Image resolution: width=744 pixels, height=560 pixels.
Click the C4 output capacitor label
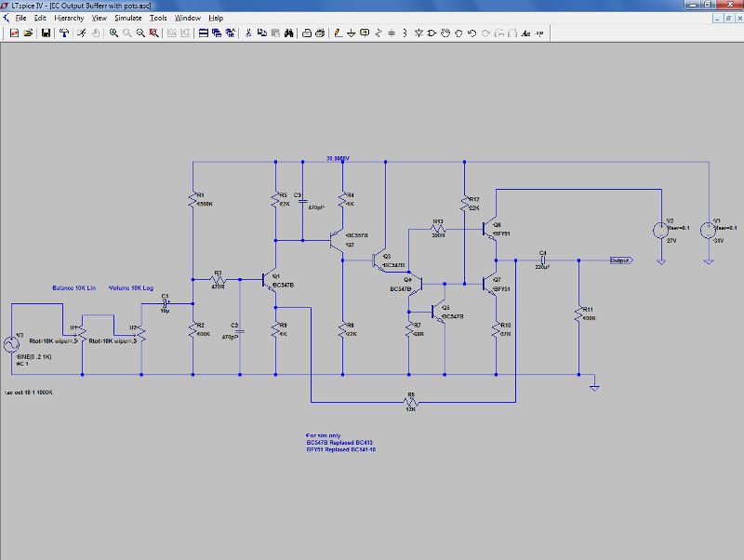click(543, 253)
